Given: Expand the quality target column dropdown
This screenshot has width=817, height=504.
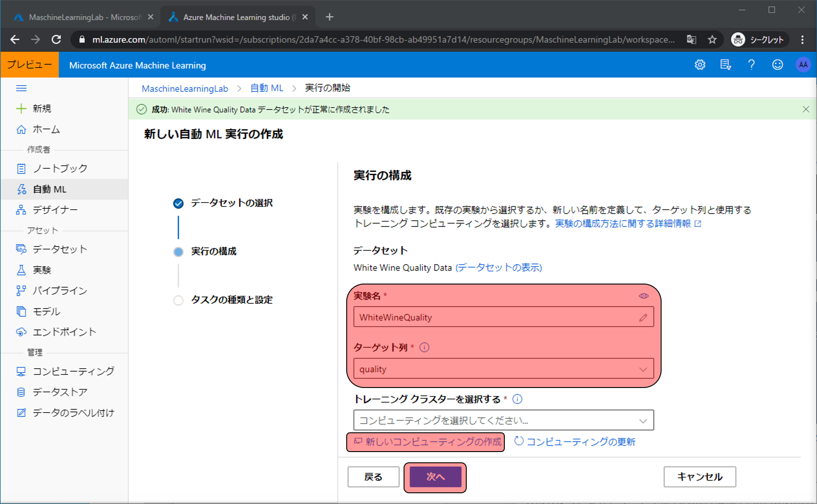Looking at the screenshot, I should pos(503,369).
